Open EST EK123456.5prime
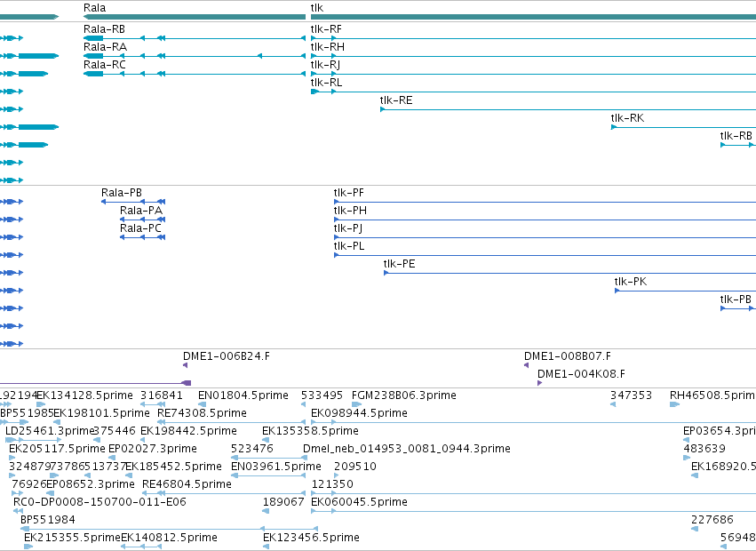The image size is (756, 551). [311, 538]
